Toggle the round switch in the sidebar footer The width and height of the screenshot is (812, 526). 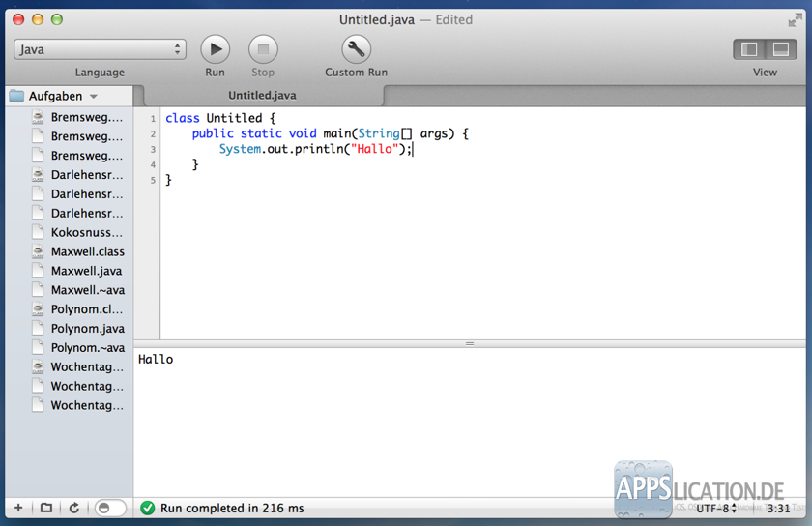pos(110,508)
